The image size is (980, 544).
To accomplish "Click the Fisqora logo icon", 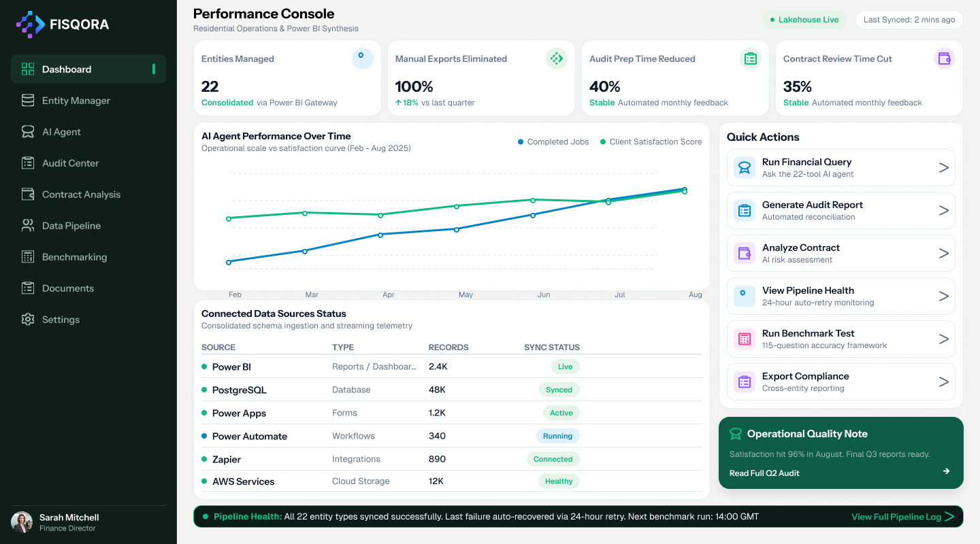I will [x=30, y=24].
